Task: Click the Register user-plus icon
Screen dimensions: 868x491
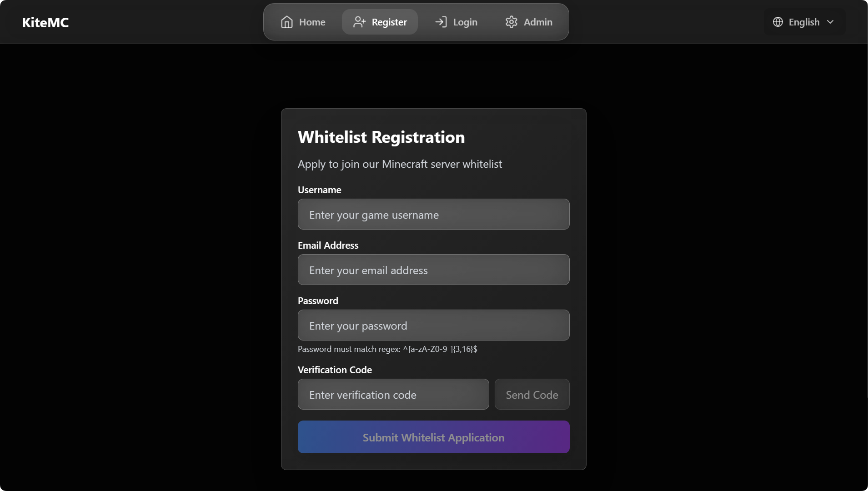Action: [x=359, y=22]
